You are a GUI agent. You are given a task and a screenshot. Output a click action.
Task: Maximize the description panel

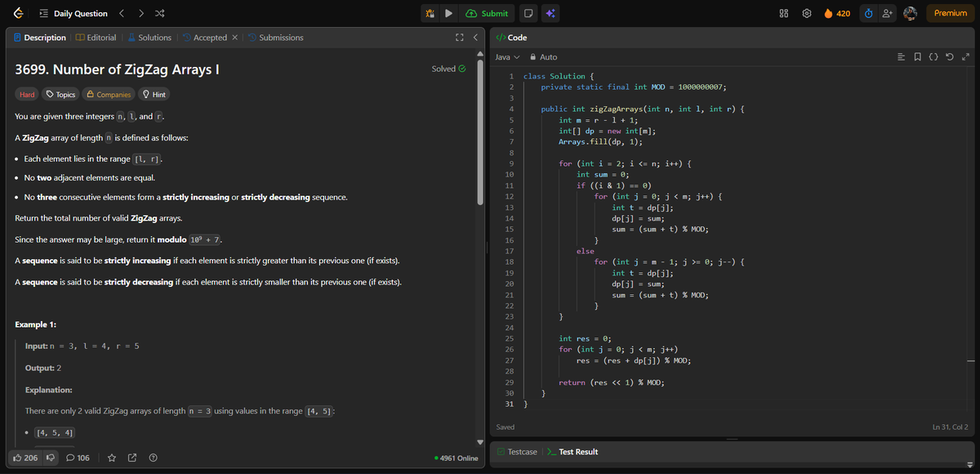pos(459,38)
